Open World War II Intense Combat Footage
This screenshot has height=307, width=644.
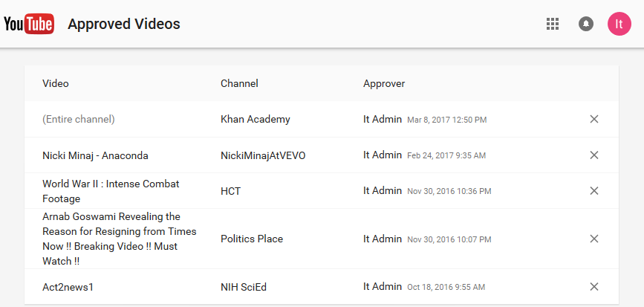pyautogui.click(x=111, y=191)
